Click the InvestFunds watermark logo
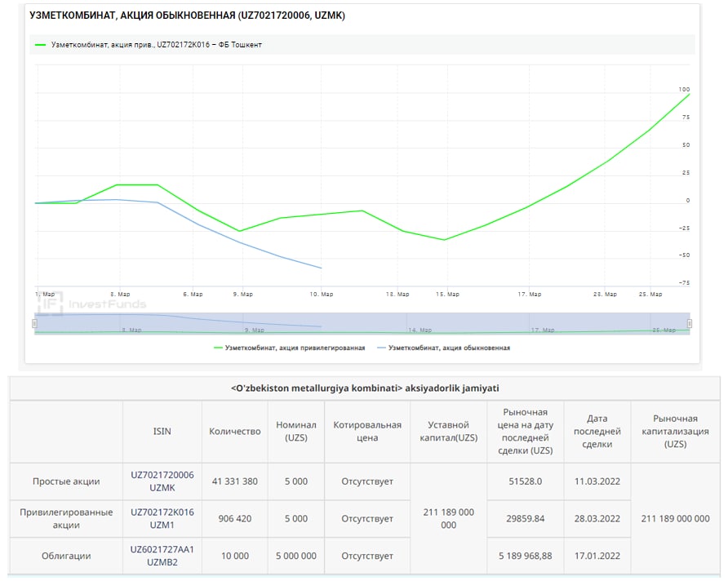Image resolution: width=728 pixels, height=581 pixels. click(x=90, y=304)
